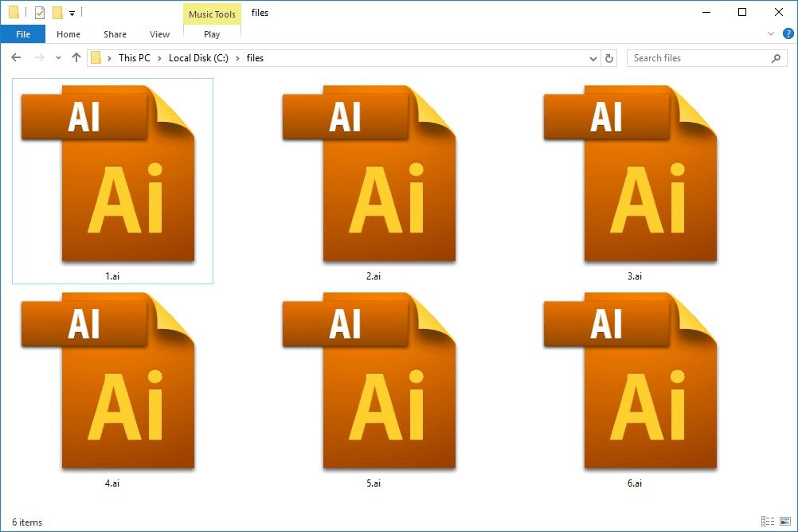Navigate to Local Disk (C:) via breadcrumb
The width and height of the screenshot is (798, 532).
[198, 57]
